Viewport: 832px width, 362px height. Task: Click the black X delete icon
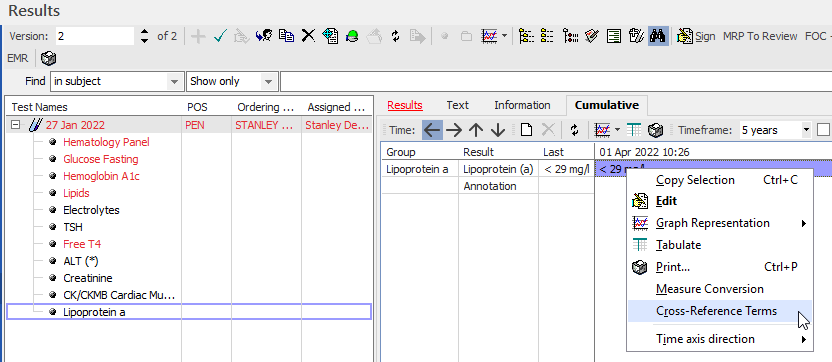click(308, 36)
